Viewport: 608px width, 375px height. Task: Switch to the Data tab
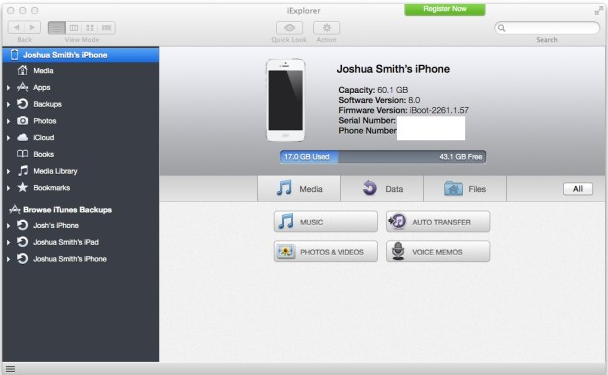(382, 188)
